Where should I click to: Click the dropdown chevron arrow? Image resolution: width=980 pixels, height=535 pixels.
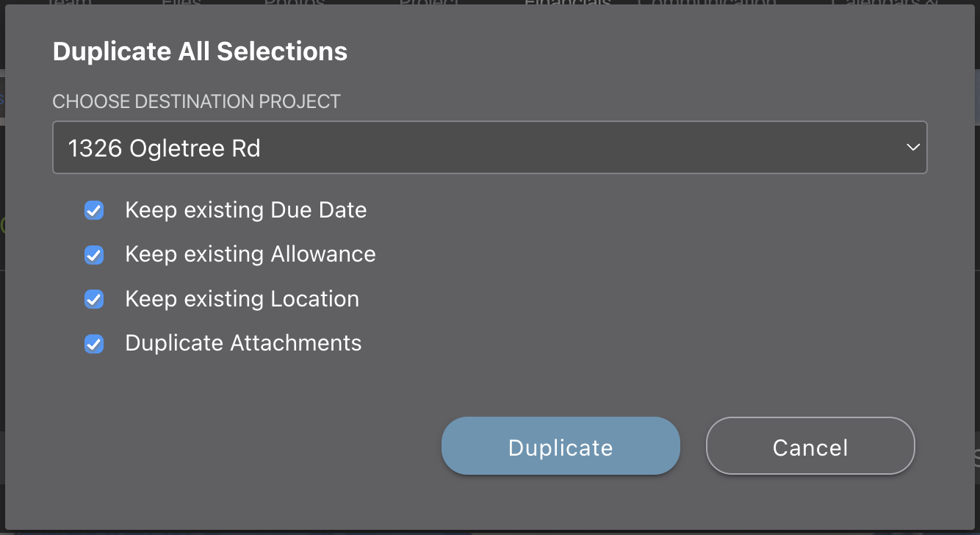click(x=912, y=147)
